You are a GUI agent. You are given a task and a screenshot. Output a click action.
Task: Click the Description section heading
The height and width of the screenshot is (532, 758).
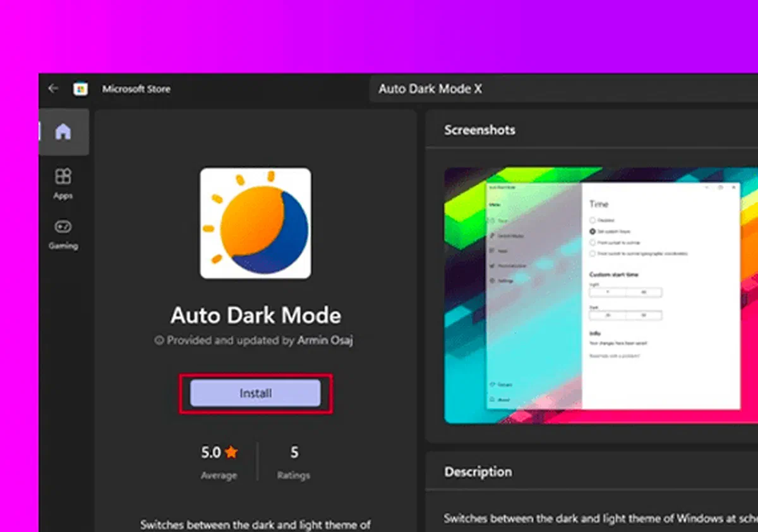(478, 472)
